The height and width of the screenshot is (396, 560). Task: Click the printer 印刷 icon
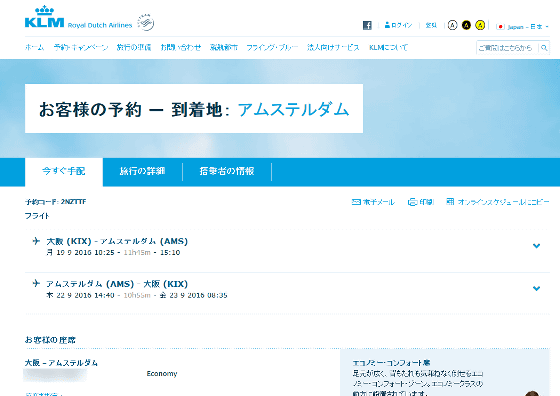(x=412, y=202)
